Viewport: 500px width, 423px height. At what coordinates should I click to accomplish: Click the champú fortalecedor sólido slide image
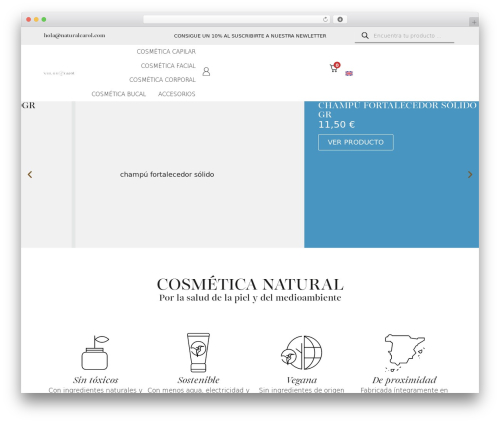tap(167, 174)
